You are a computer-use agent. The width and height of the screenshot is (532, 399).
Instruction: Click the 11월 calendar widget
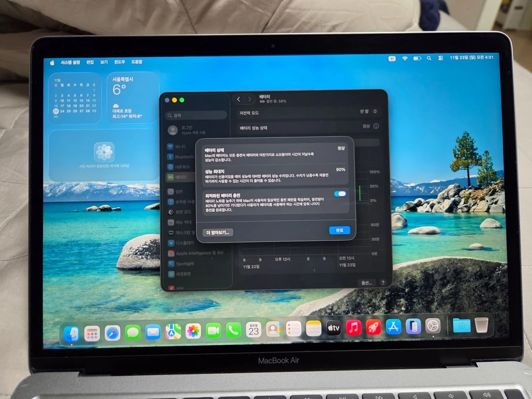tap(75, 98)
